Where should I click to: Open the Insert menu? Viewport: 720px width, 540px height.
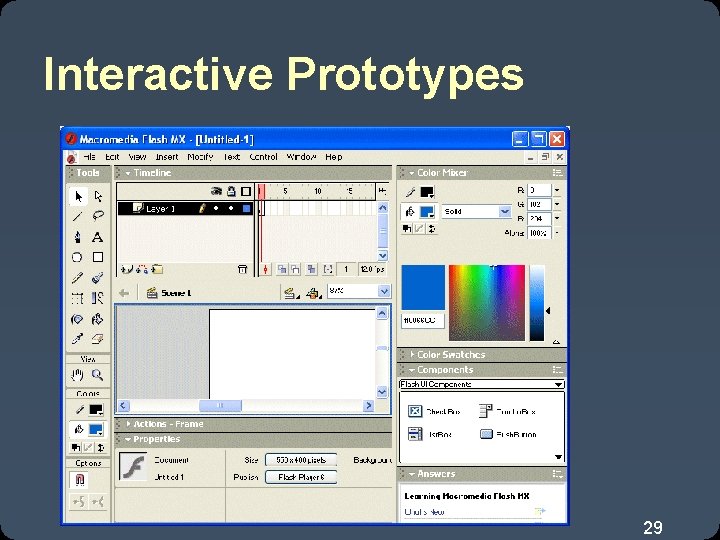[x=167, y=157]
